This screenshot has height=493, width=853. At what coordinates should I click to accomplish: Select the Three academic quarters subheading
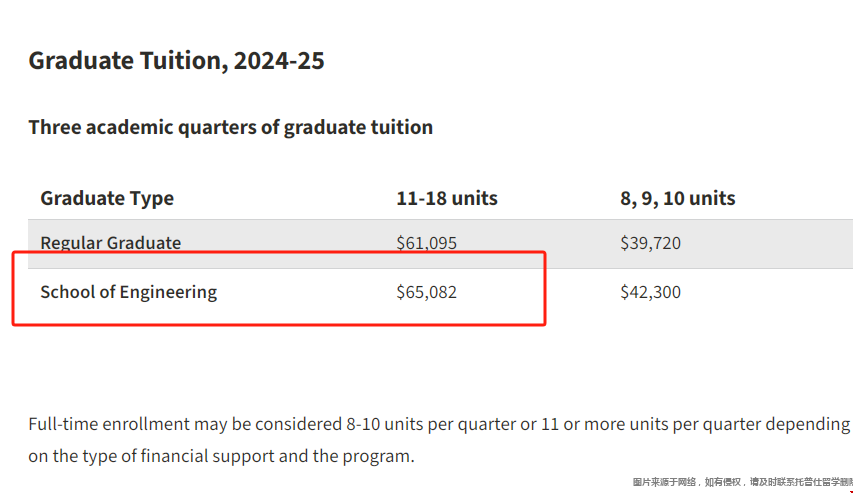click(231, 127)
